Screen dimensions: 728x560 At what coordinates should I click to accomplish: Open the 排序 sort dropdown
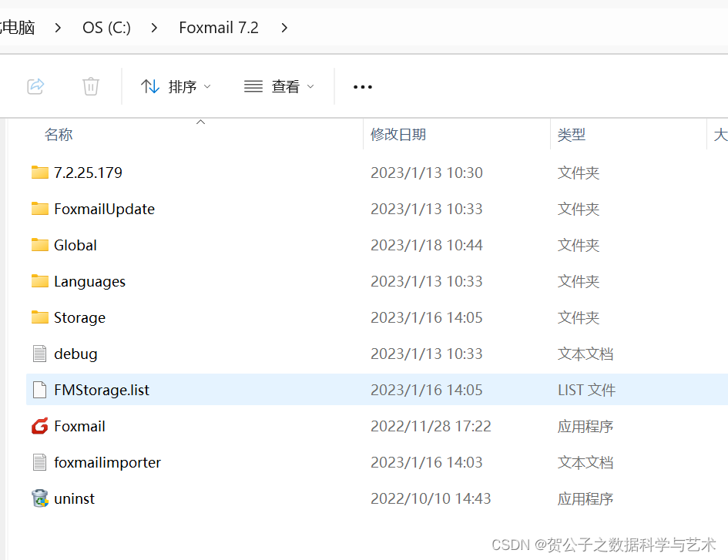coord(176,86)
